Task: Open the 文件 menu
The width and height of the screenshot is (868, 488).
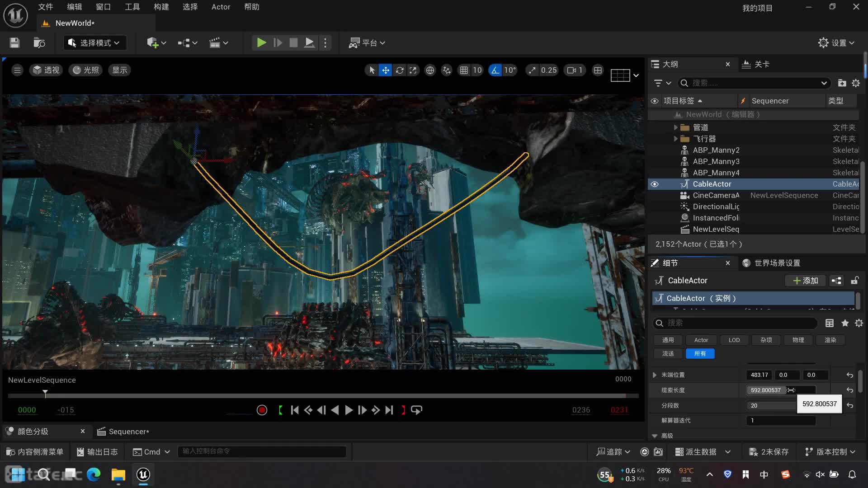Action: (45, 7)
